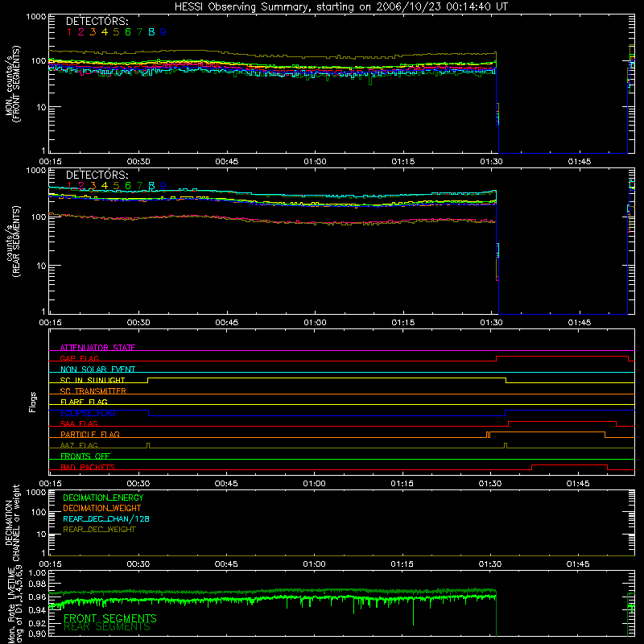Select green detector 6 label in front segments legend
This screenshot has width=644, height=644.
(128, 32)
